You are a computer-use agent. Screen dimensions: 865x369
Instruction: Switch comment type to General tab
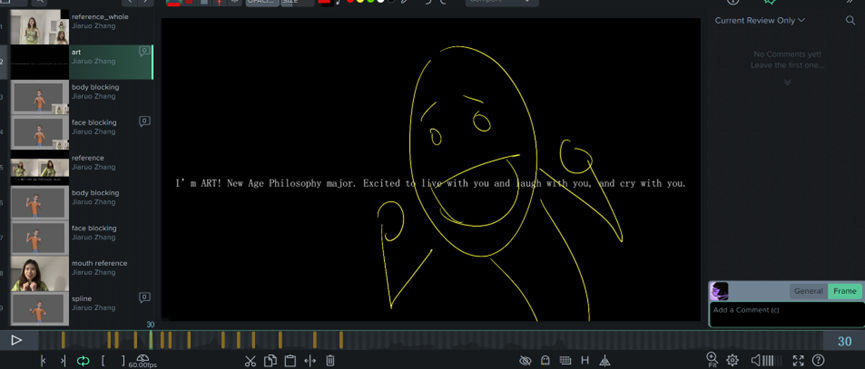(808, 291)
